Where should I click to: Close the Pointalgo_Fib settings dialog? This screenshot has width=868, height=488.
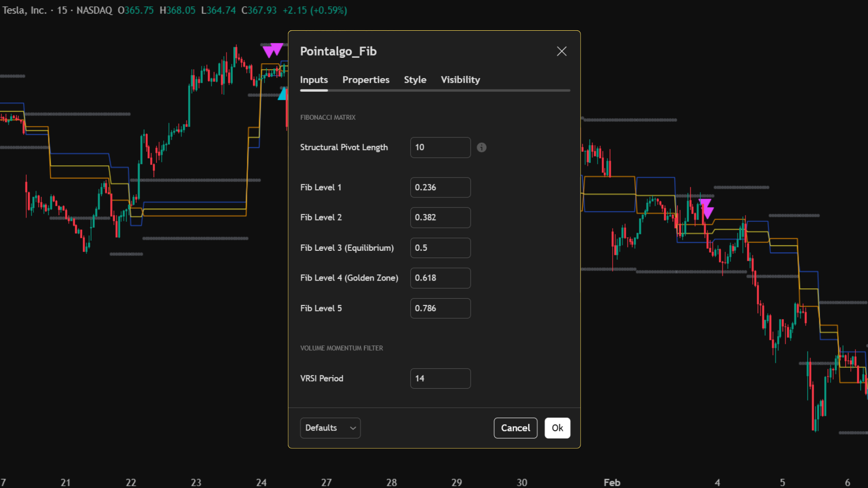(561, 51)
